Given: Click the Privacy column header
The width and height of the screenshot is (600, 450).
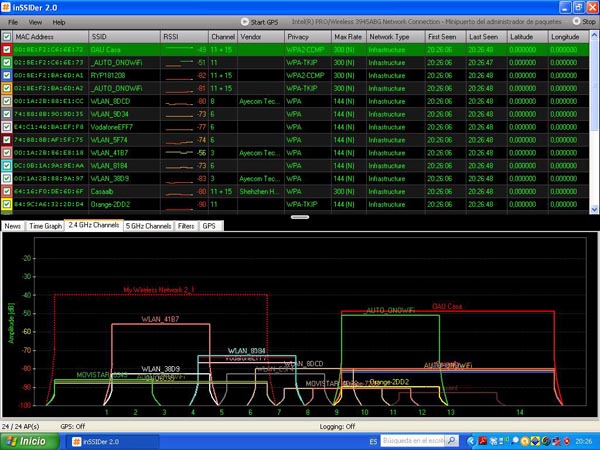Looking at the screenshot, I should 308,37.
